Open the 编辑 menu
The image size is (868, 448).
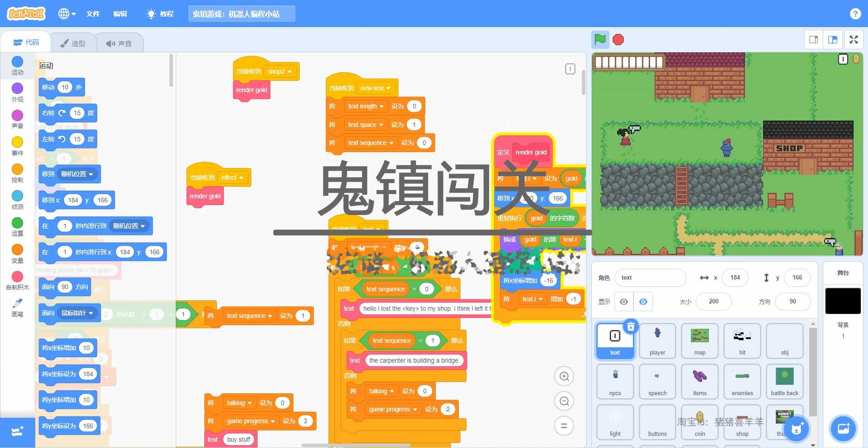pyautogui.click(x=120, y=14)
